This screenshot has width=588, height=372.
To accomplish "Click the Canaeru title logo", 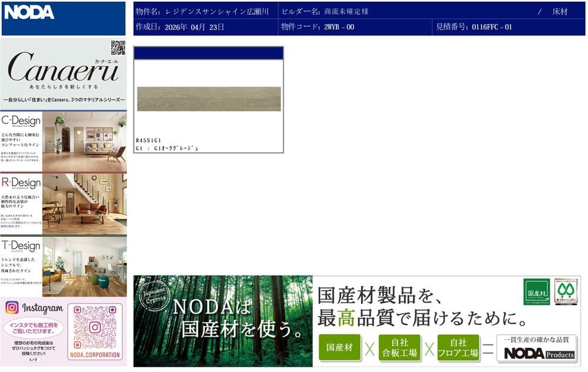I will (63, 68).
